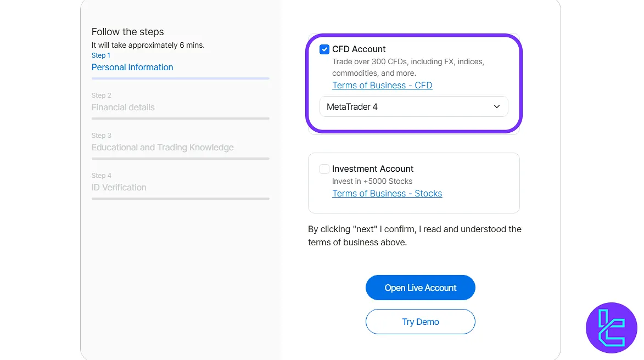This screenshot has width=644, height=360.
Task: Uncheck the CFD Account checkbox
Action: [x=324, y=49]
